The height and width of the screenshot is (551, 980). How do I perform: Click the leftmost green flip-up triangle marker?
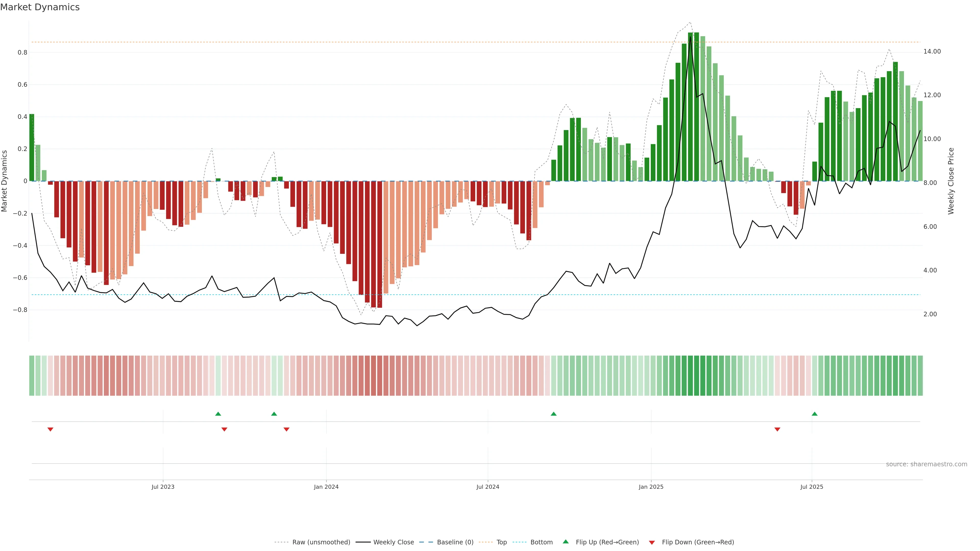[218, 414]
